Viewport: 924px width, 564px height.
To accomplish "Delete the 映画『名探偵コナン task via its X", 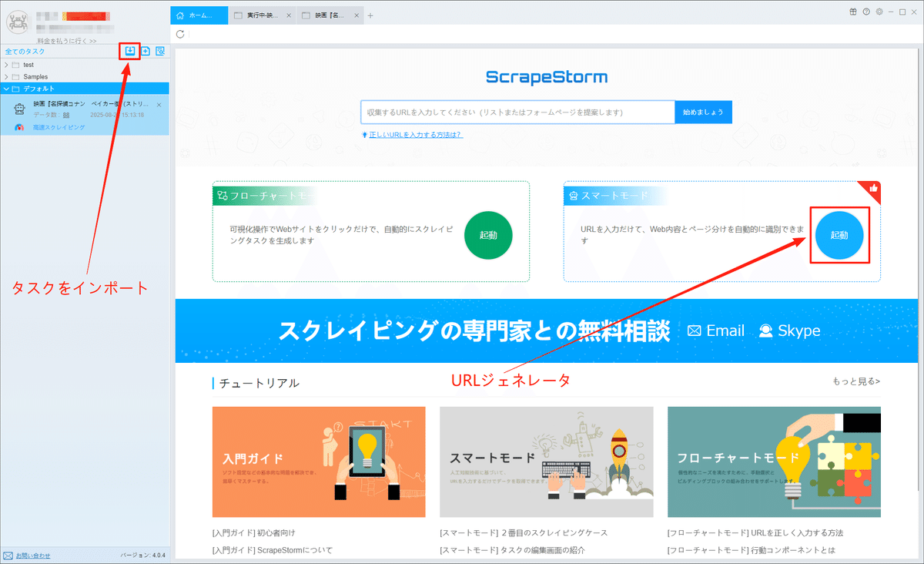I will pos(159,104).
